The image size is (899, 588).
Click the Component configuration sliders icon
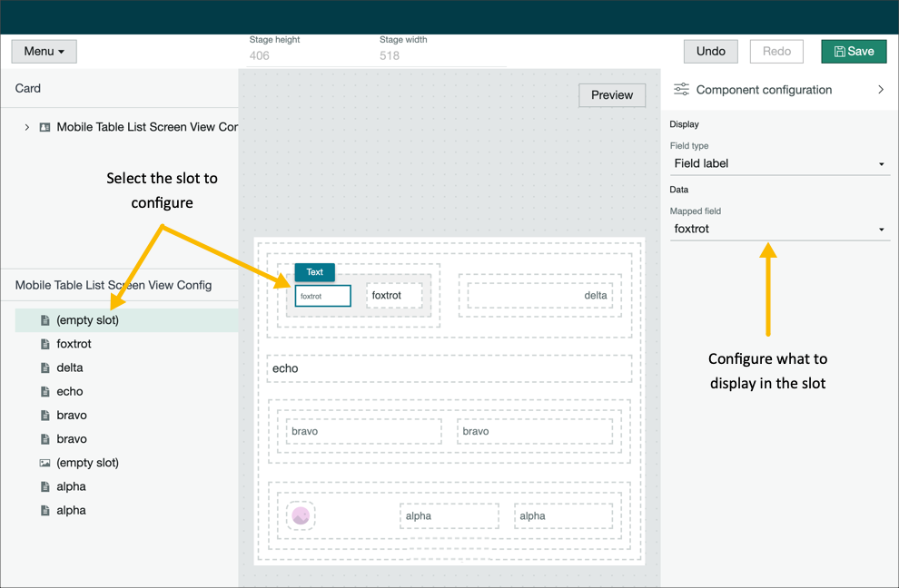tap(680, 89)
